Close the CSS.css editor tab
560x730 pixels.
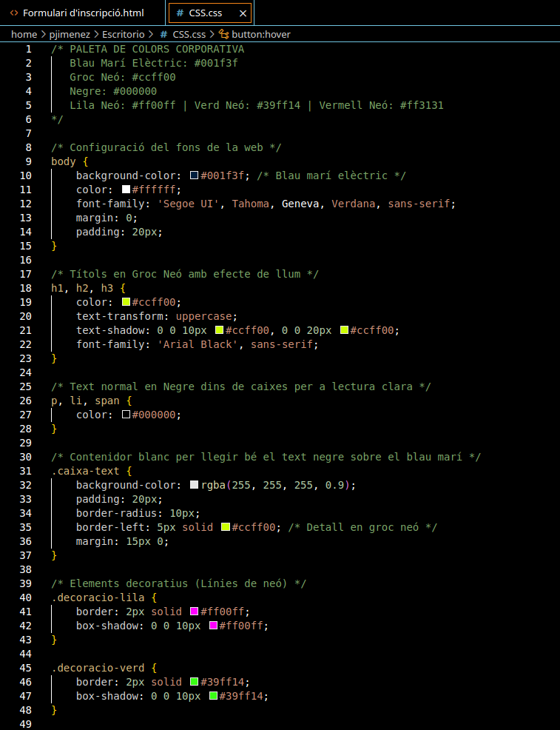[x=242, y=13]
